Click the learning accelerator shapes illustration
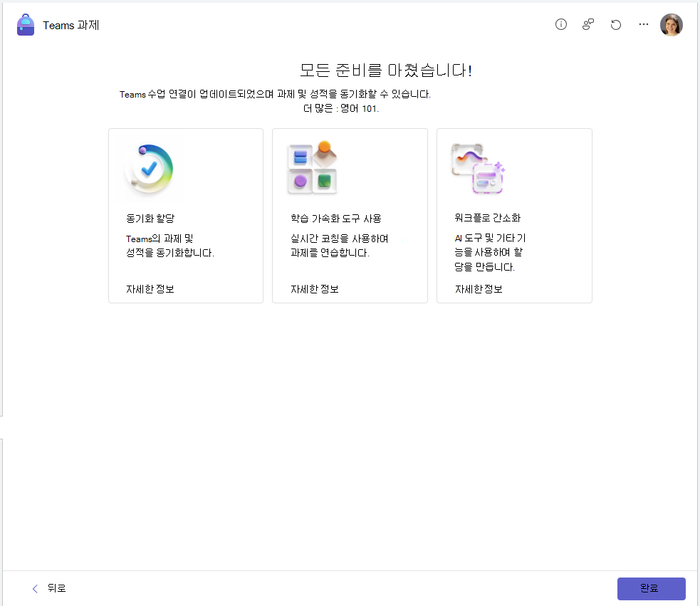The height and width of the screenshot is (606, 700). pos(313,167)
